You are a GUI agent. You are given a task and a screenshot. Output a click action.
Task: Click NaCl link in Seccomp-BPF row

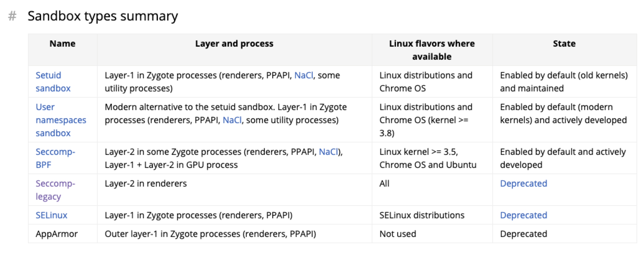[x=328, y=152]
